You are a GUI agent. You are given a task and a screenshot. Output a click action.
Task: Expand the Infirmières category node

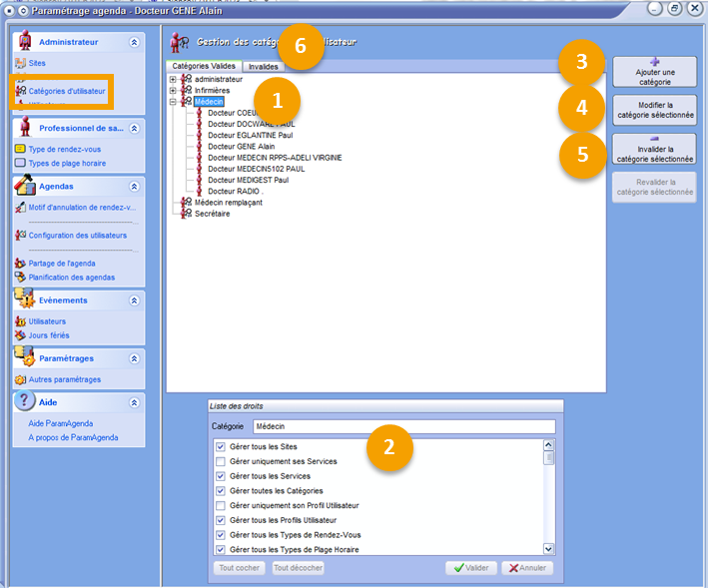[x=174, y=91]
